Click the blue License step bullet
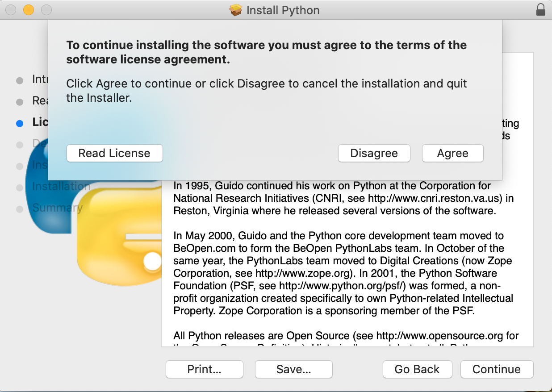Screen dimensions: 552x392 pyautogui.click(x=19, y=123)
